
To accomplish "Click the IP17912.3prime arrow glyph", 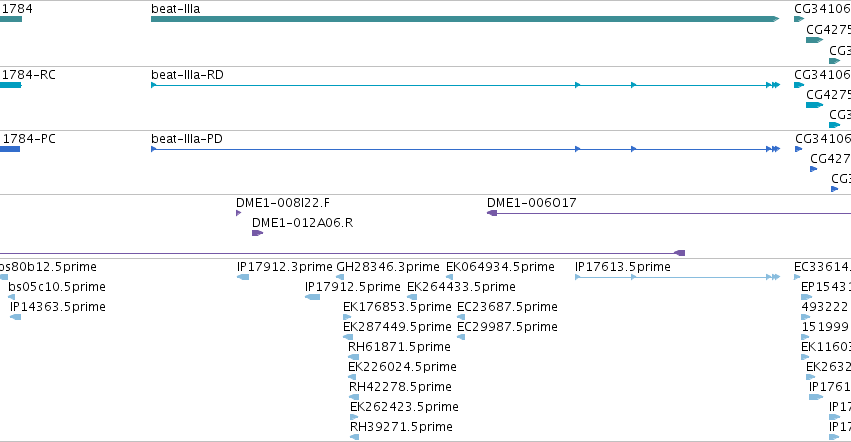I will tap(243, 277).
